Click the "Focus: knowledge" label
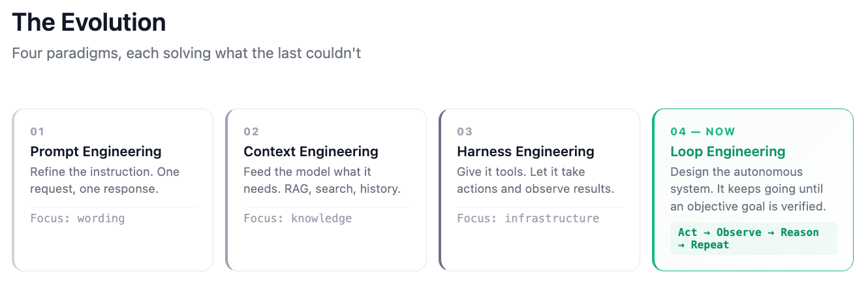Viewport: 868px width, 285px height. [x=298, y=218]
